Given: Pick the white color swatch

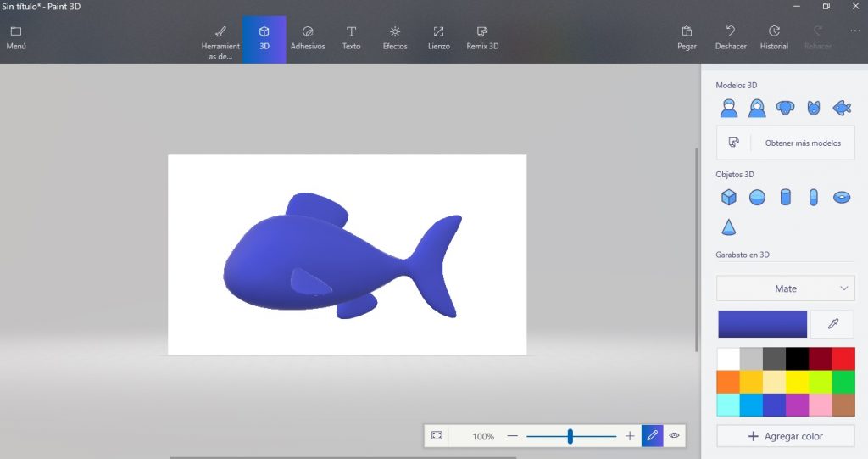Looking at the screenshot, I should (728, 359).
